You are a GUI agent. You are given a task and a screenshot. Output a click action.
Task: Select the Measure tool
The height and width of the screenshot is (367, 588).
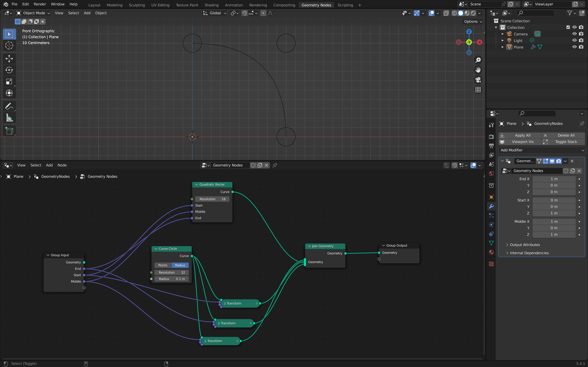(x=9, y=118)
